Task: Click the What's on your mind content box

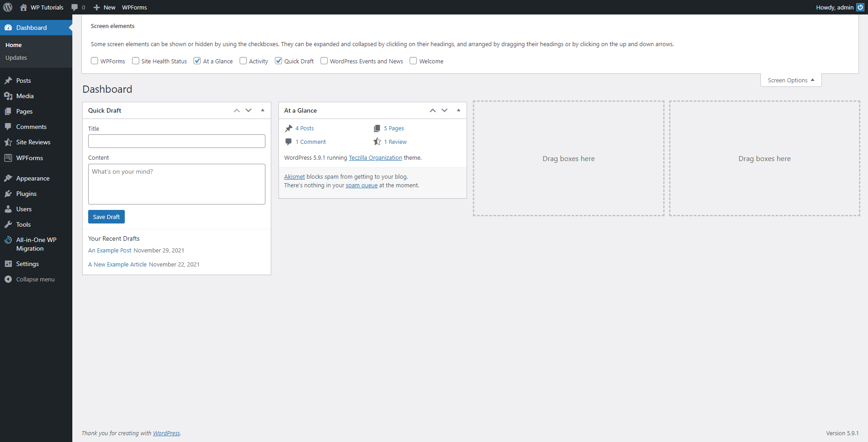Action: pyautogui.click(x=177, y=184)
